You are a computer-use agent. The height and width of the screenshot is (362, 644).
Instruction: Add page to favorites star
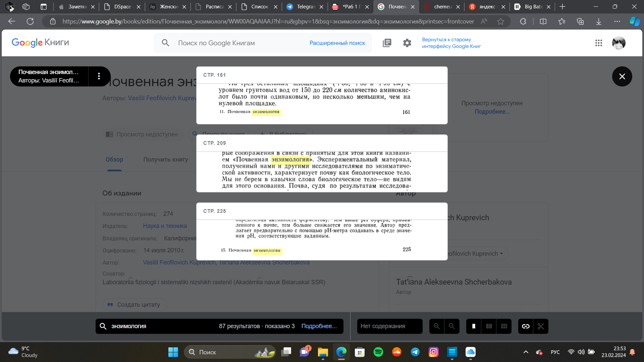point(500,21)
